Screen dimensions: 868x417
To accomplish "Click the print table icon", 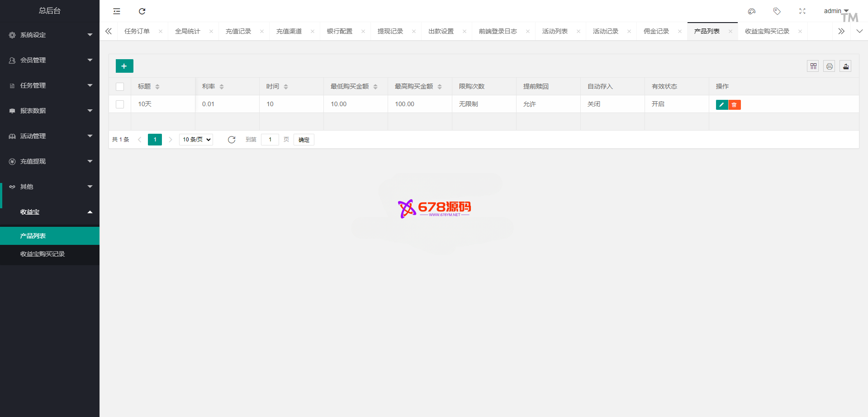I will click(x=829, y=66).
